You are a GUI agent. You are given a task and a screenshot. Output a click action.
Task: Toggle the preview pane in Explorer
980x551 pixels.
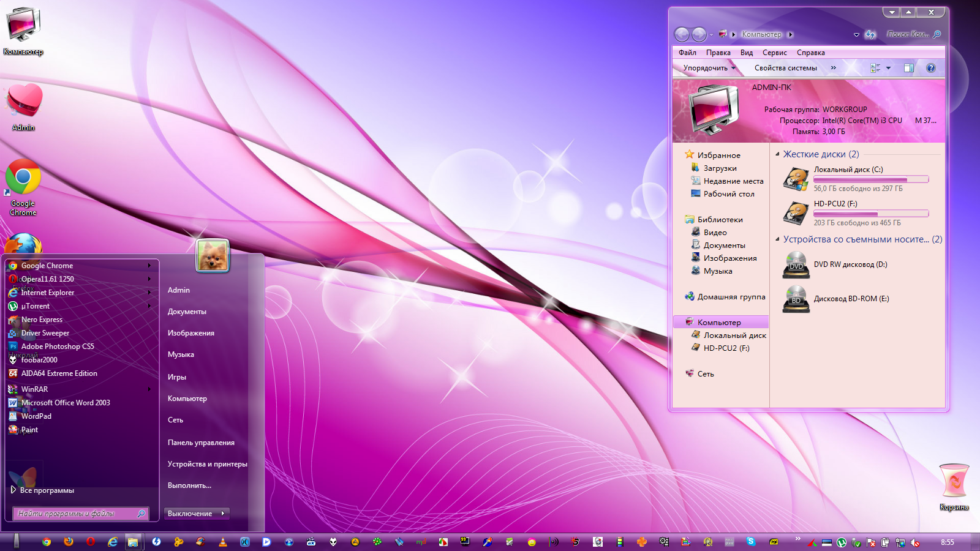pos(909,68)
